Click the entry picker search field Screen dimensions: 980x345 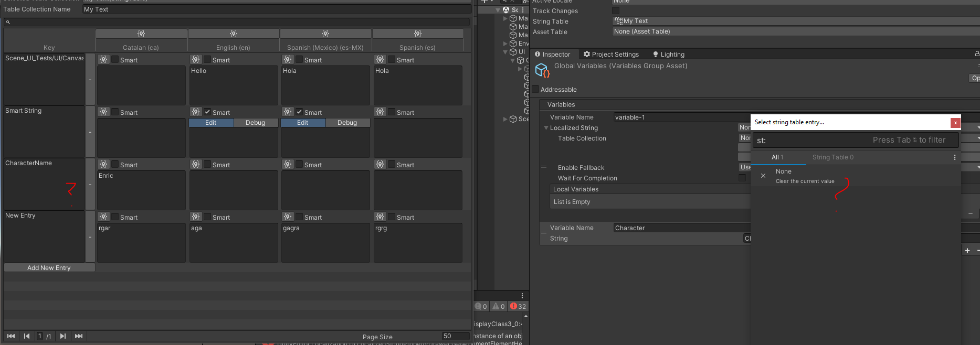(856, 140)
